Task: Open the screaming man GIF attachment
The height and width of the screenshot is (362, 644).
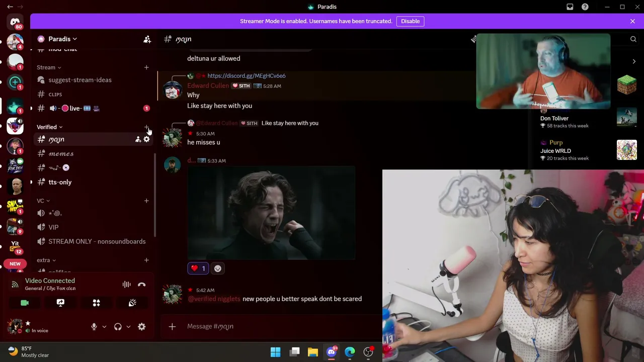Action: [271, 213]
